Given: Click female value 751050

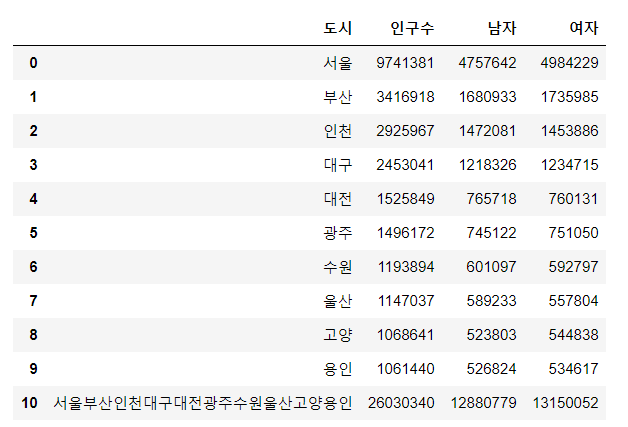Looking at the screenshot, I should (573, 233).
